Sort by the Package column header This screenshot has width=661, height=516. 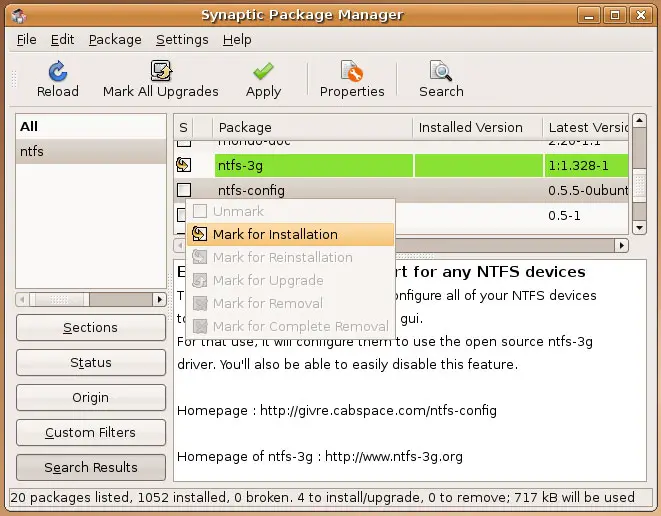tap(312, 127)
